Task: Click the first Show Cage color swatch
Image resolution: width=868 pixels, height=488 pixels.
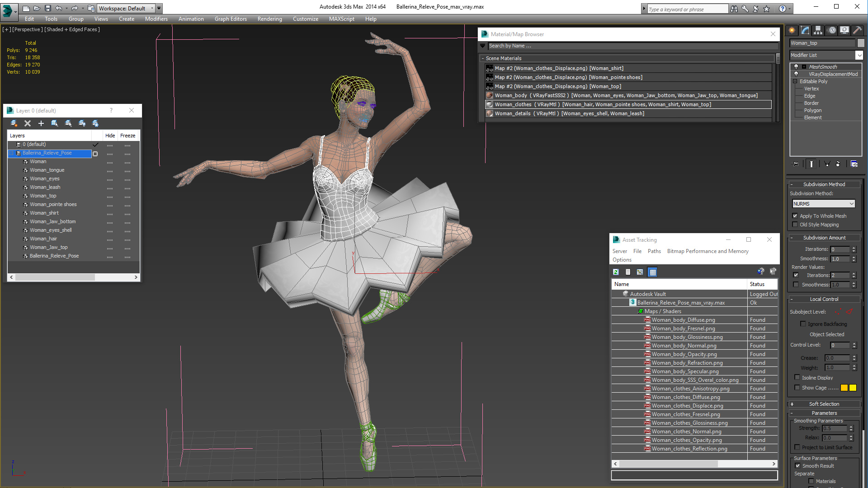Action: click(x=844, y=388)
